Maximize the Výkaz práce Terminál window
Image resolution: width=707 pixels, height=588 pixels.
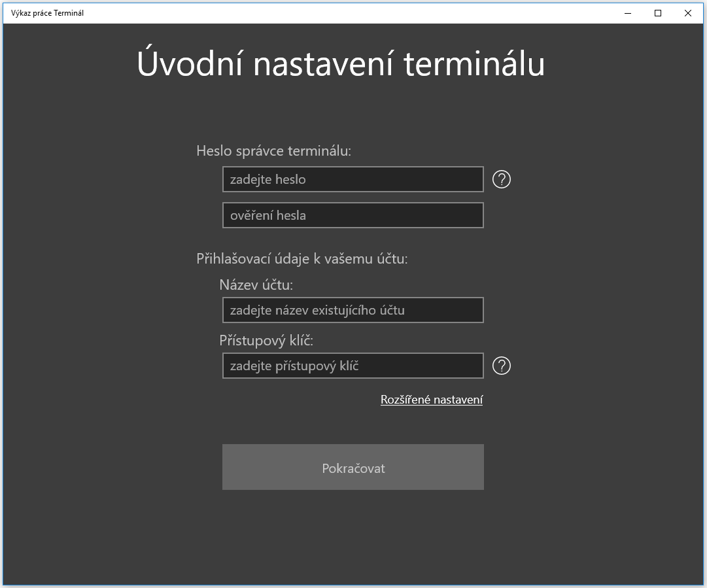658,13
